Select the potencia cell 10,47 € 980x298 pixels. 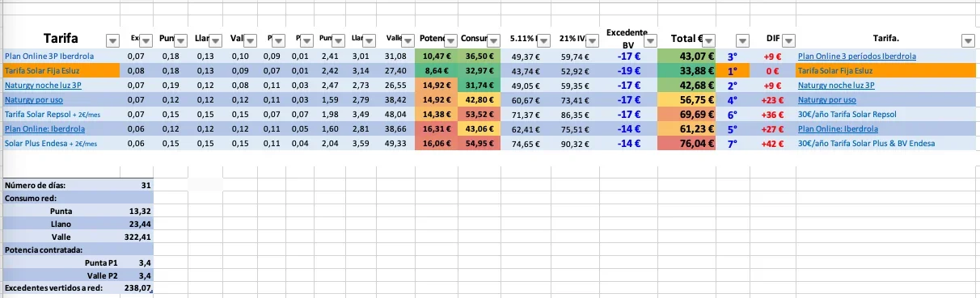pos(437,57)
